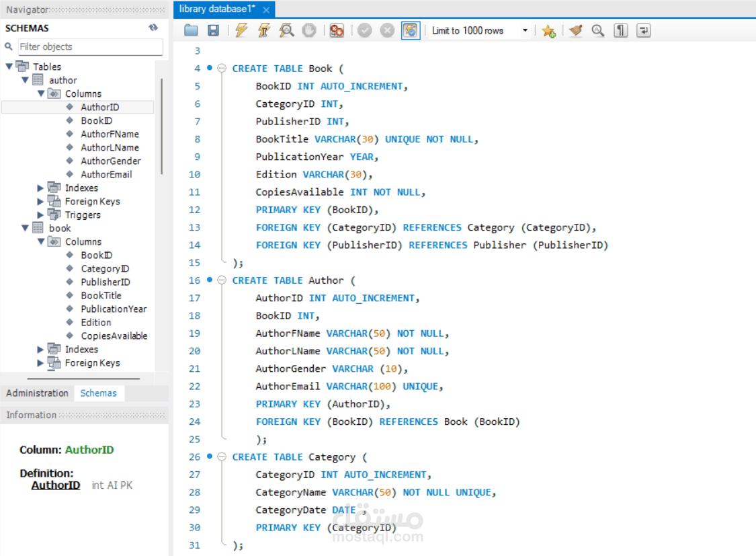Select PublicationYear column under book
The image size is (756, 556).
114,309
